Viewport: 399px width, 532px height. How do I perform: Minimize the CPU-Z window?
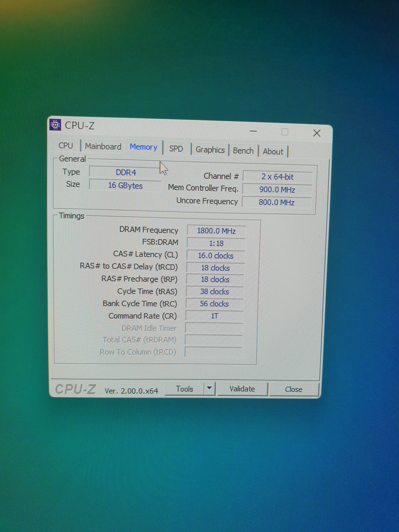point(253,131)
